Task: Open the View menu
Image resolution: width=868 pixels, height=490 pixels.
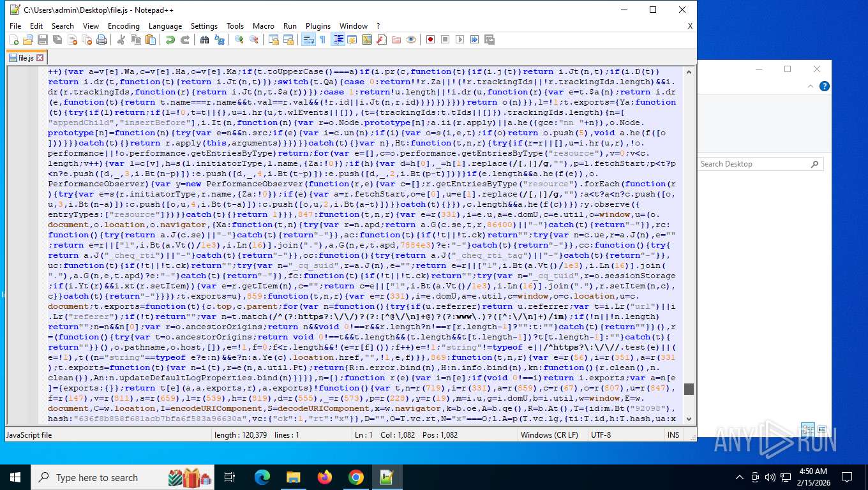Action: (91, 26)
